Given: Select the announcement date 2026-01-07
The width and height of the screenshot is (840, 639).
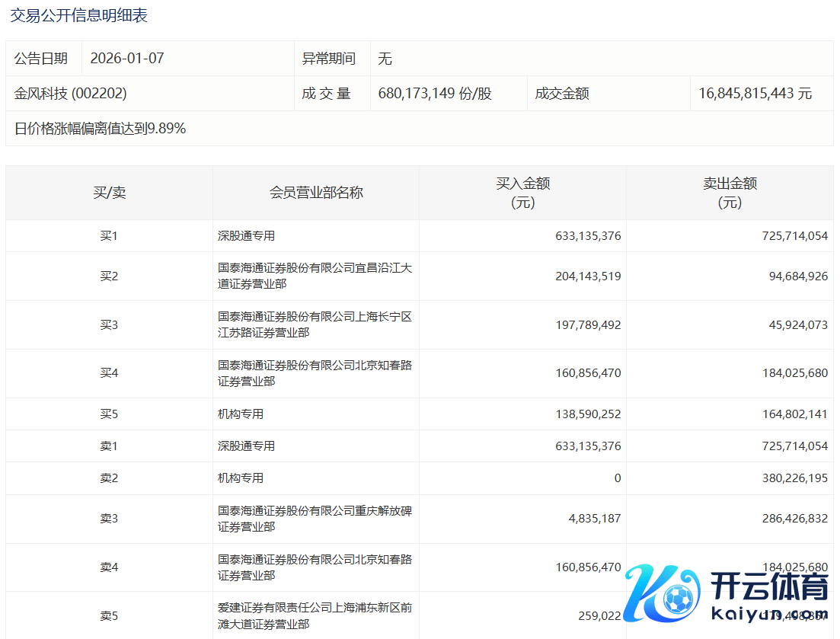Looking at the screenshot, I should pyautogui.click(x=126, y=59).
